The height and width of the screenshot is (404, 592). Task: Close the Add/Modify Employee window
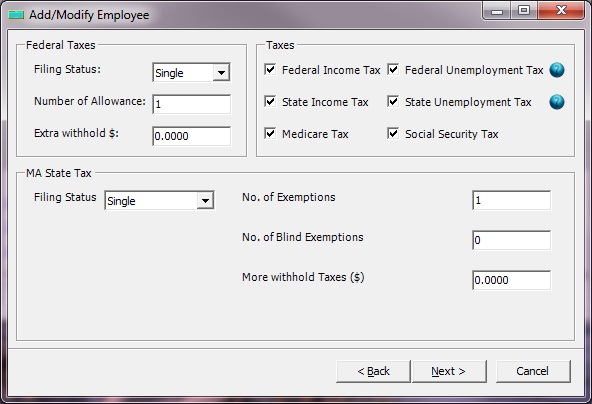coord(561,11)
